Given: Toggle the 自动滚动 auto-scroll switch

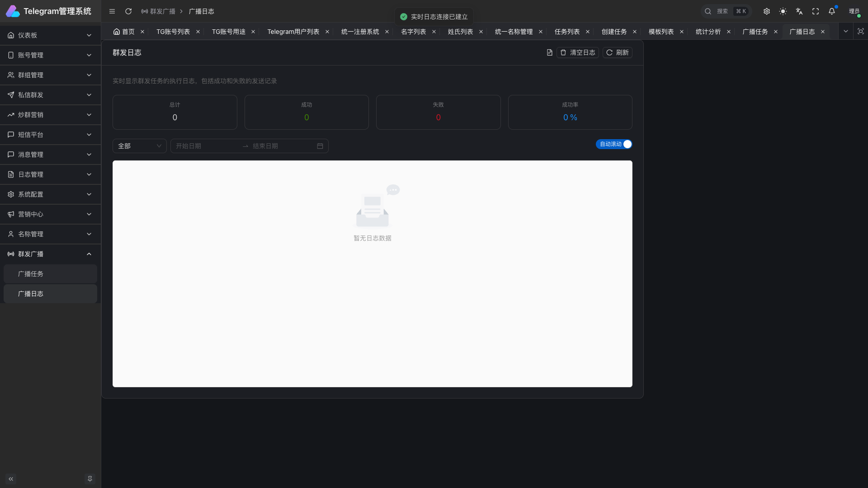Looking at the screenshot, I should (614, 144).
